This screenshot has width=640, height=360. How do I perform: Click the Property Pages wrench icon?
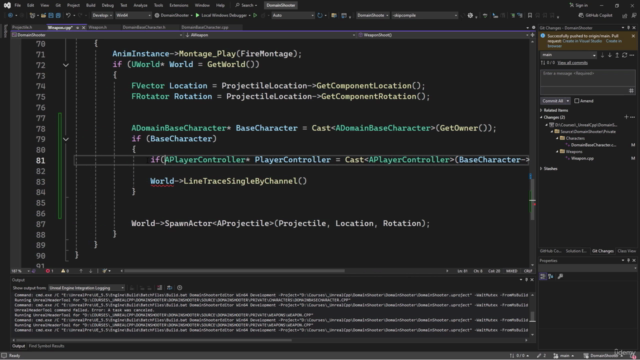(x=560, y=277)
